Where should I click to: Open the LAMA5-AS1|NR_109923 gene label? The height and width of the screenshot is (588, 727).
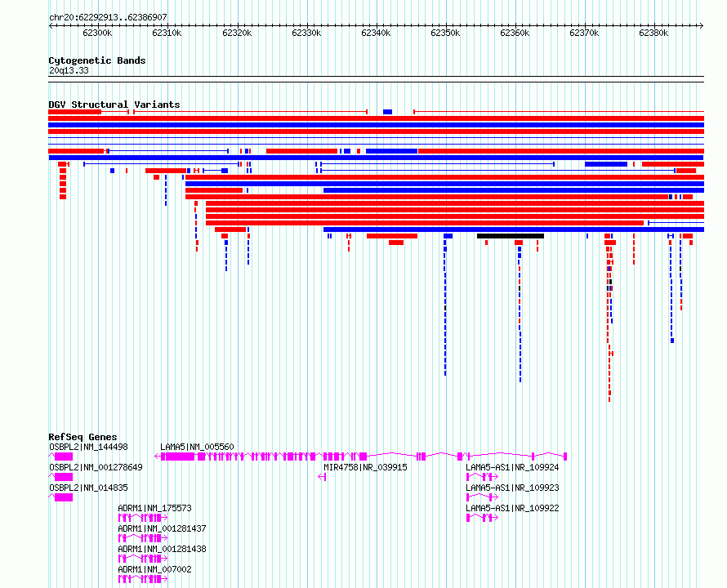pyautogui.click(x=512, y=488)
